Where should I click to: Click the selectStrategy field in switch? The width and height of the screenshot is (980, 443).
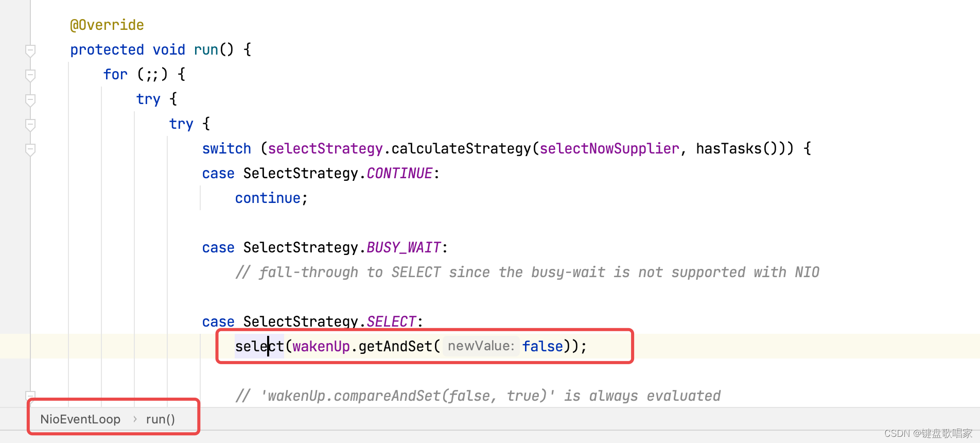pyautogui.click(x=325, y=149)
